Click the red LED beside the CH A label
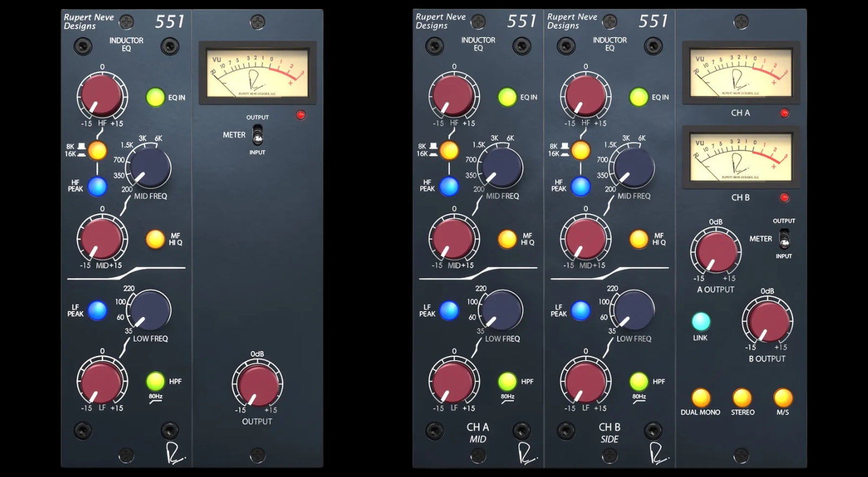This screenshot has width=868, height=477. click(x=784, y=113)
